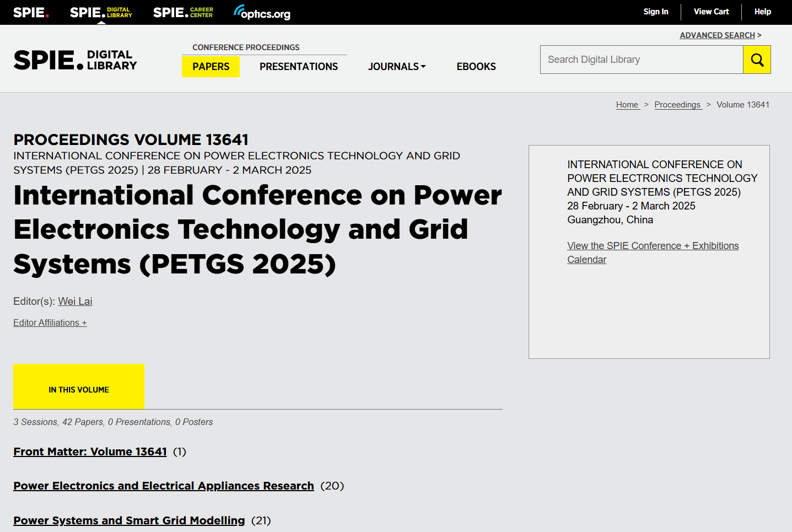Image resolution: width=792 pixels, height=532 pixels.
Task: Click the yellow search magnifier button
Action: click(x=757, y=60)
